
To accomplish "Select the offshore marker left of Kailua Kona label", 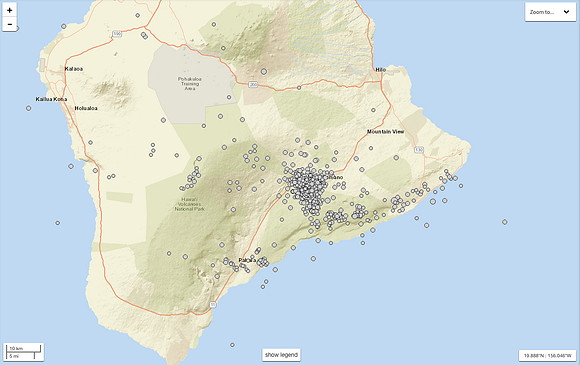I will (28, 108).
